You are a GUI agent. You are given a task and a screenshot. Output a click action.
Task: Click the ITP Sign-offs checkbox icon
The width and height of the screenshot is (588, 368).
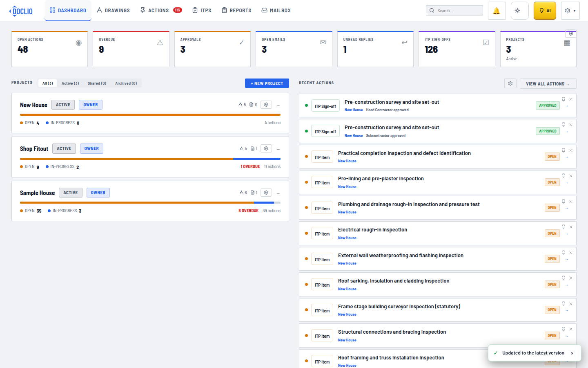[x=486, y=43]
